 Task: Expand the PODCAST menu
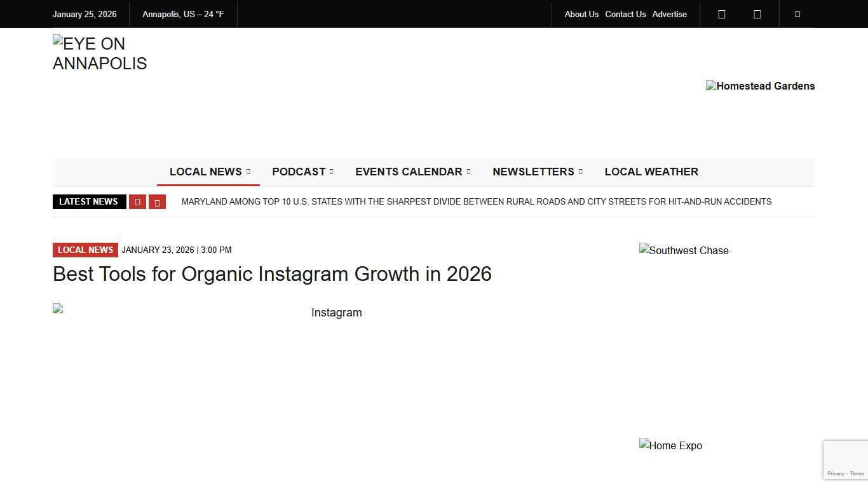point(299,172)
